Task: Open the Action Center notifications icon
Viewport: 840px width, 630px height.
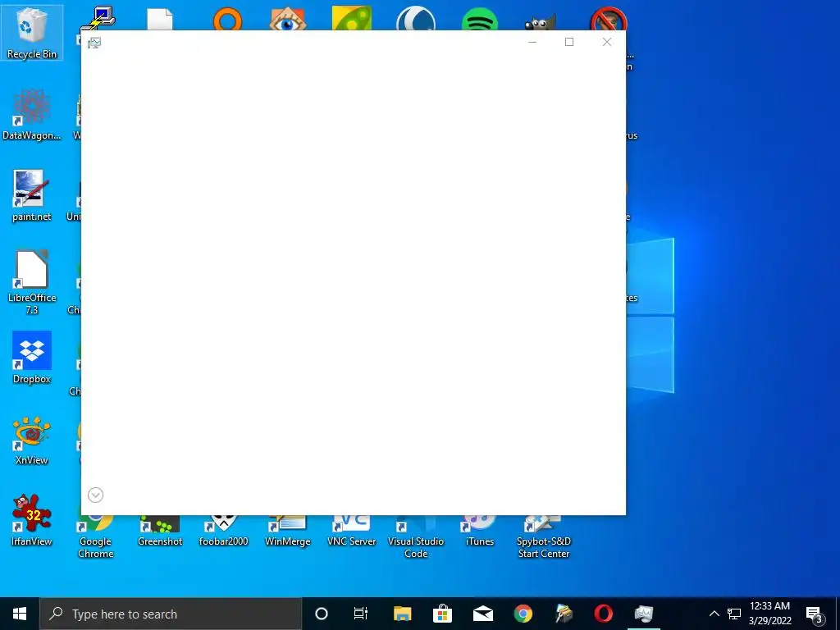Action: (x=815, y=614)
